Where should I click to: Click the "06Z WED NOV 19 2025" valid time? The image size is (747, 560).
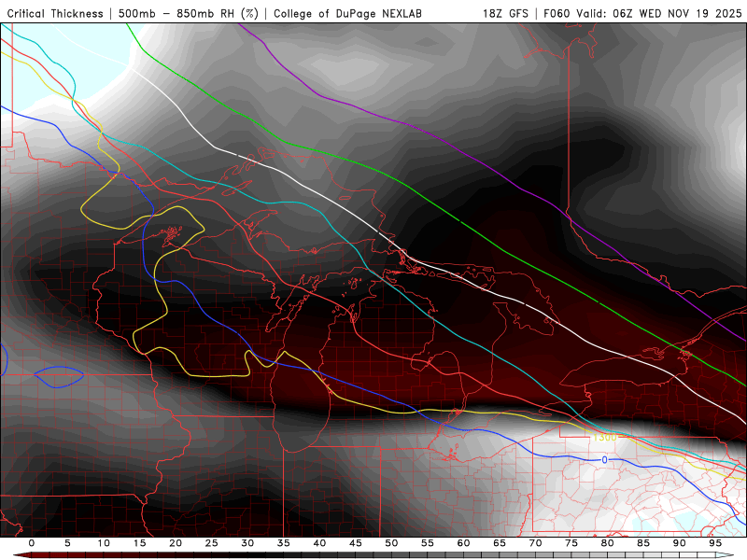[678, 13]
